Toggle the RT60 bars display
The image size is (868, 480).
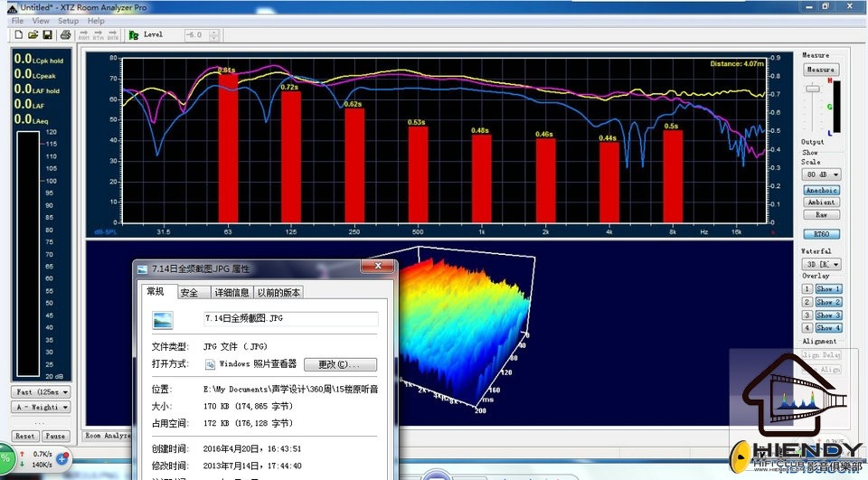(x=822, y=234)
